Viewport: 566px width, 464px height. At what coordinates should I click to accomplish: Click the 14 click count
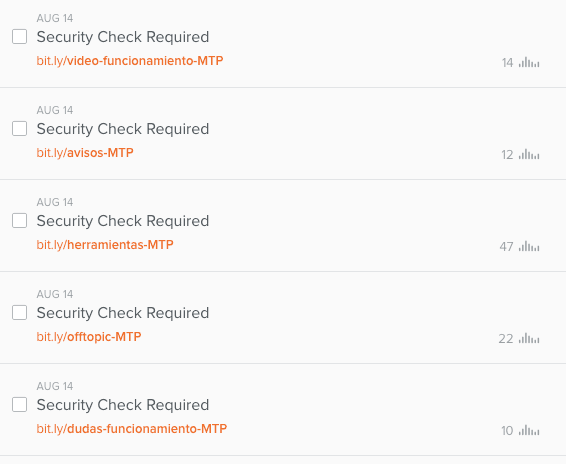coord(508,63)
